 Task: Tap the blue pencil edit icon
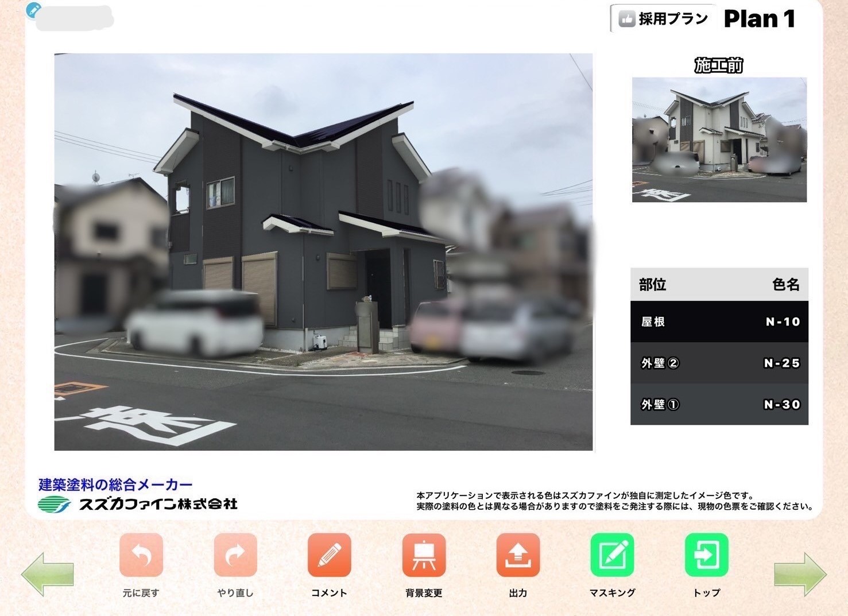(34, 10)
